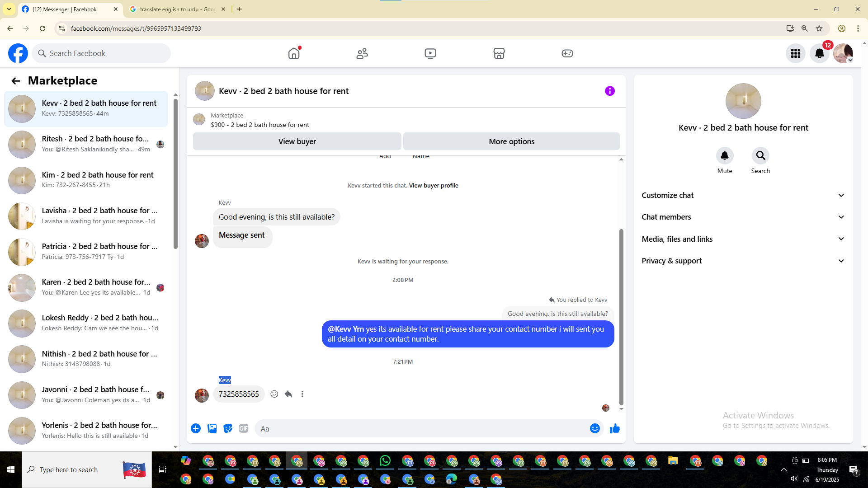This screenshot has width=868, height=488.
Task: Mute the Kevv conversation
Action: 725,156
